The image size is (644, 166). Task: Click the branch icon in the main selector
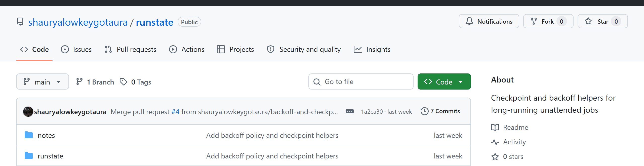click(x=26, y=82)
